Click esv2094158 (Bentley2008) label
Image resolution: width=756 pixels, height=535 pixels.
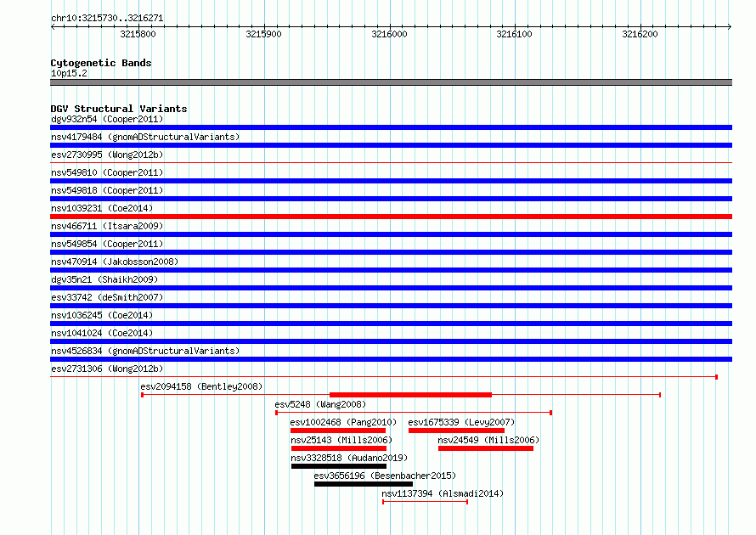[x=201, y=386]
